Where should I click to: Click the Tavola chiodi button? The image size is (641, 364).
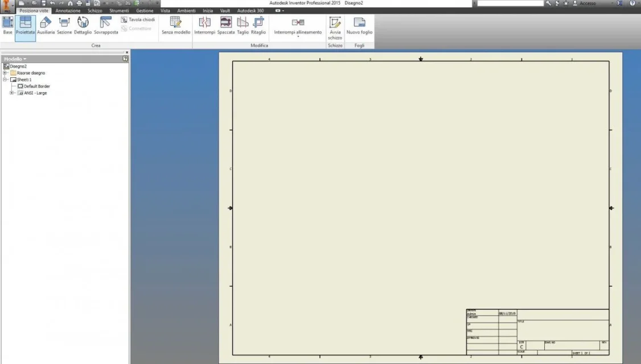(x=138, y=19)
